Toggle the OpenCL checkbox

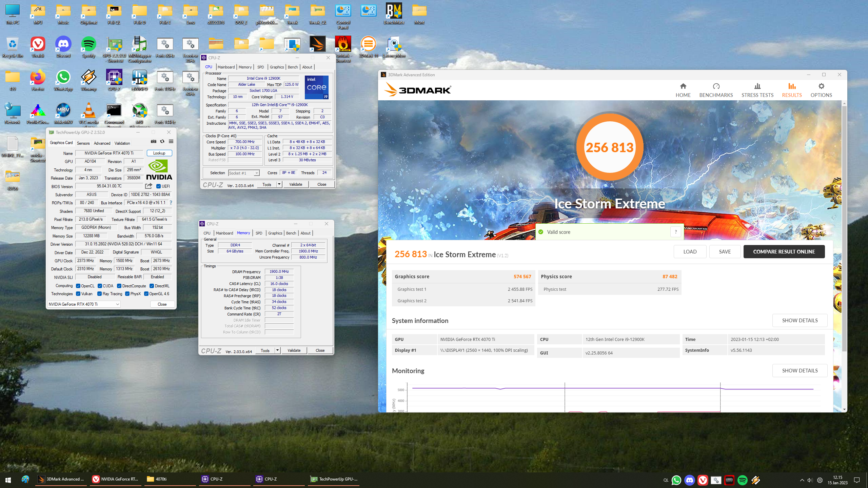[78, 286]
